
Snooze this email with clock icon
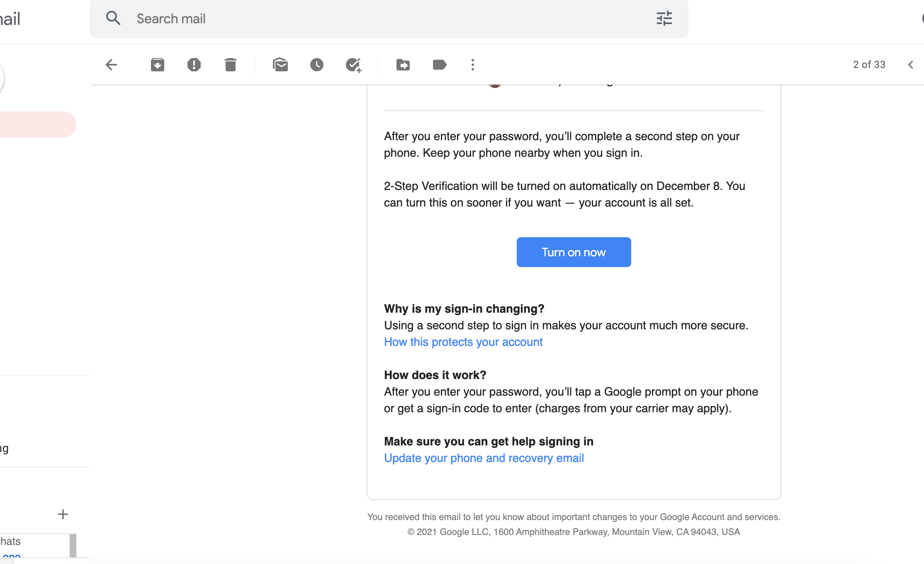317,64
